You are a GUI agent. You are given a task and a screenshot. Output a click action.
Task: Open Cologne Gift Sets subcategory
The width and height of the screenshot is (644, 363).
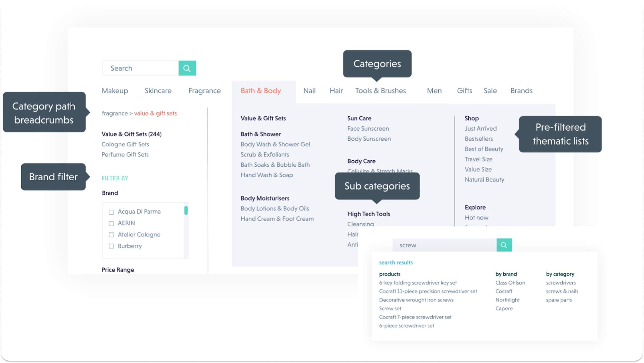pyautogui.click(x=125, y=144)
